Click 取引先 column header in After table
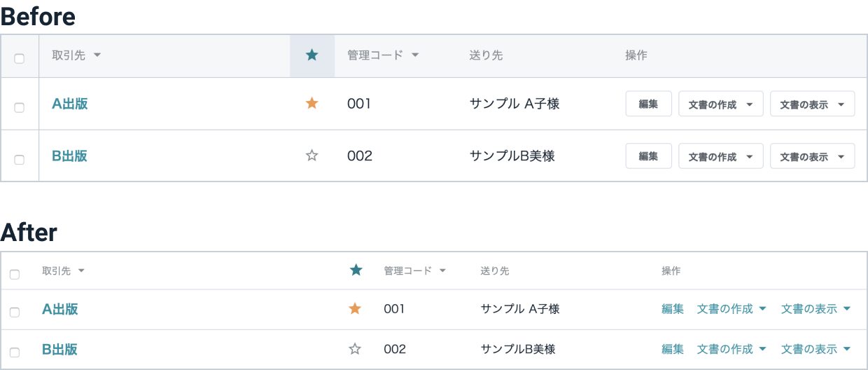 click(x=56, y=271)
